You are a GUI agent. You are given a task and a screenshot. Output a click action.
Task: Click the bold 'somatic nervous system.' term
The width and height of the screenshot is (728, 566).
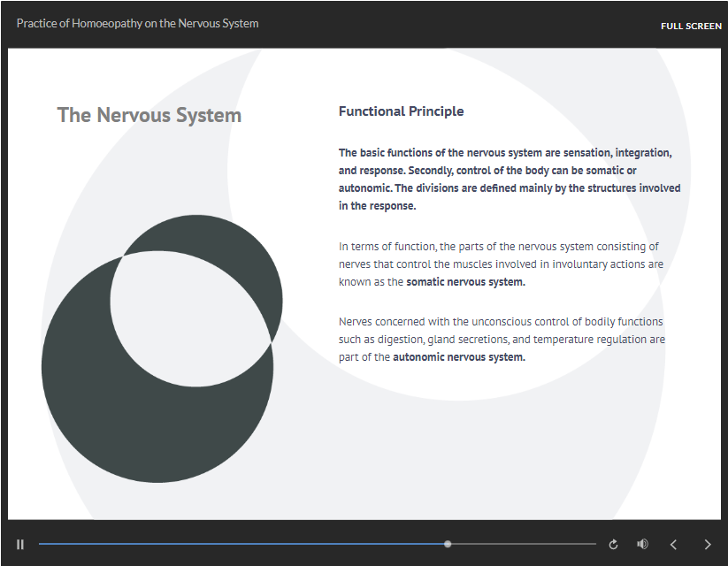[x=465, y=282]
